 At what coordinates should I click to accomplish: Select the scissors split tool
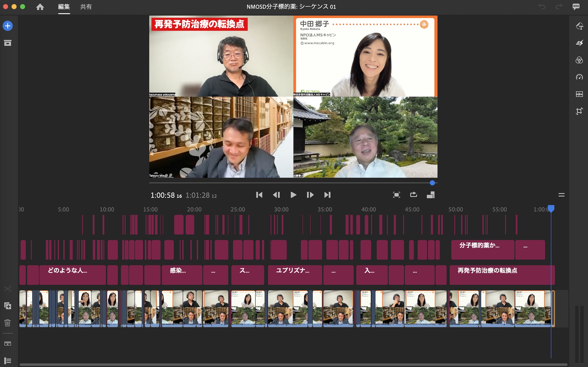coord(8,289)
